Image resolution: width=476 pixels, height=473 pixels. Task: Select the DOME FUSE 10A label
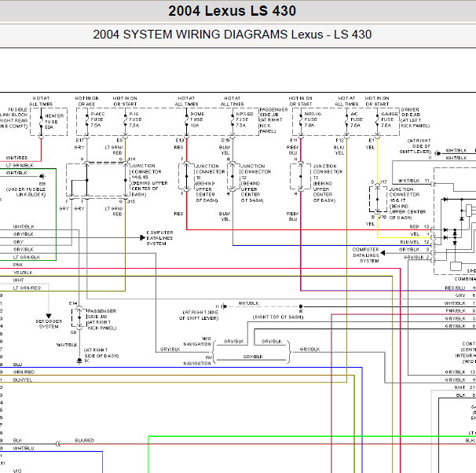pos(197,119)
